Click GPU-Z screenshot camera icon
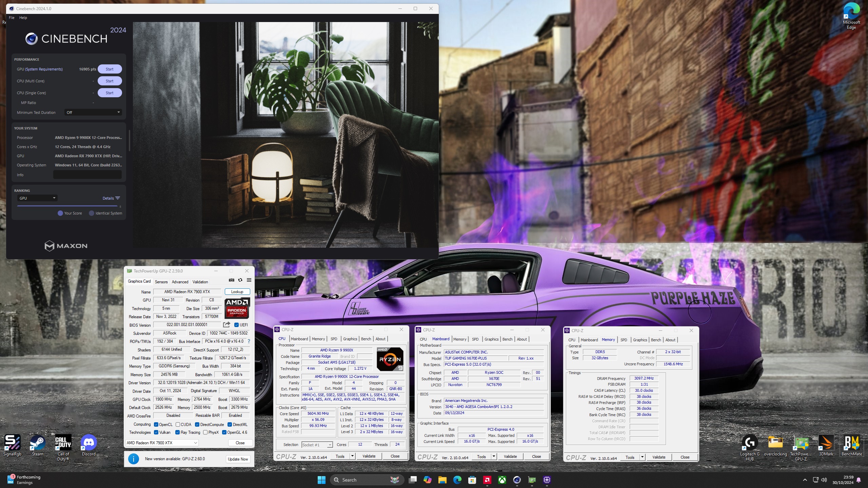 point(232,280)
